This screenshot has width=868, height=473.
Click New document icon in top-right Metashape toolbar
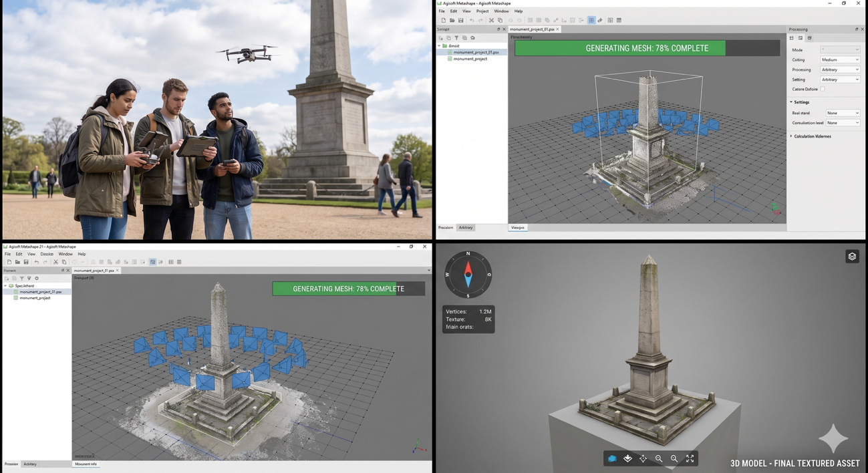point(444,20)
